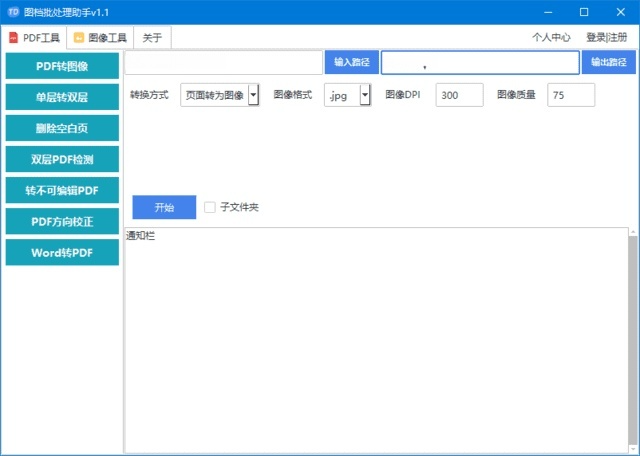Select the Word转PDF function
The image size is (640, 456).
[62, 253]
